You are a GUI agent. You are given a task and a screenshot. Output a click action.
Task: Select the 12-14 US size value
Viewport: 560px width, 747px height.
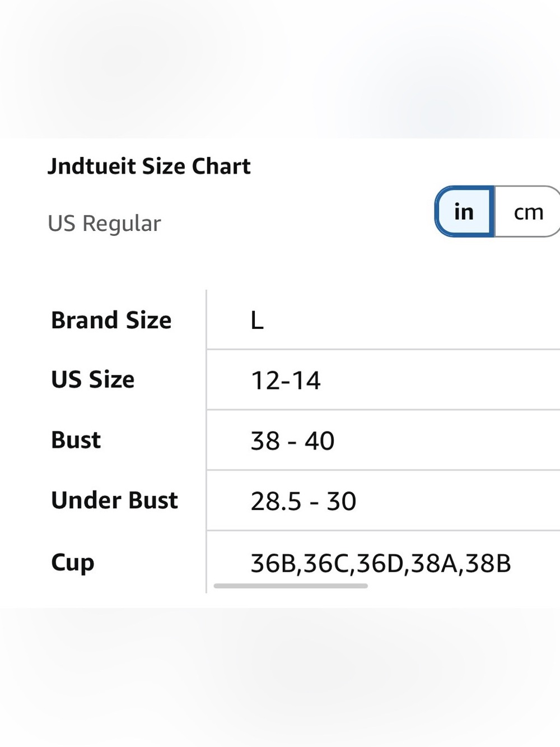point(286,381)
